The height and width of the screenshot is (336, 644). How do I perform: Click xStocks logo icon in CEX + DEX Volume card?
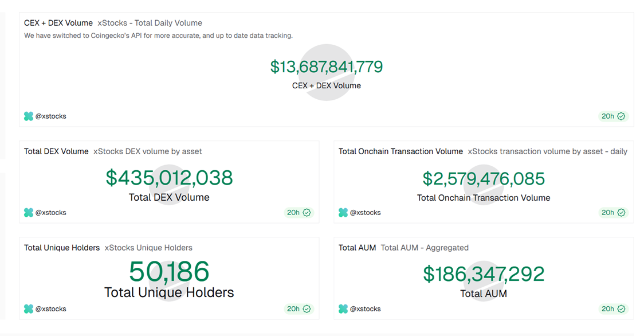click(x=29, y=116)
